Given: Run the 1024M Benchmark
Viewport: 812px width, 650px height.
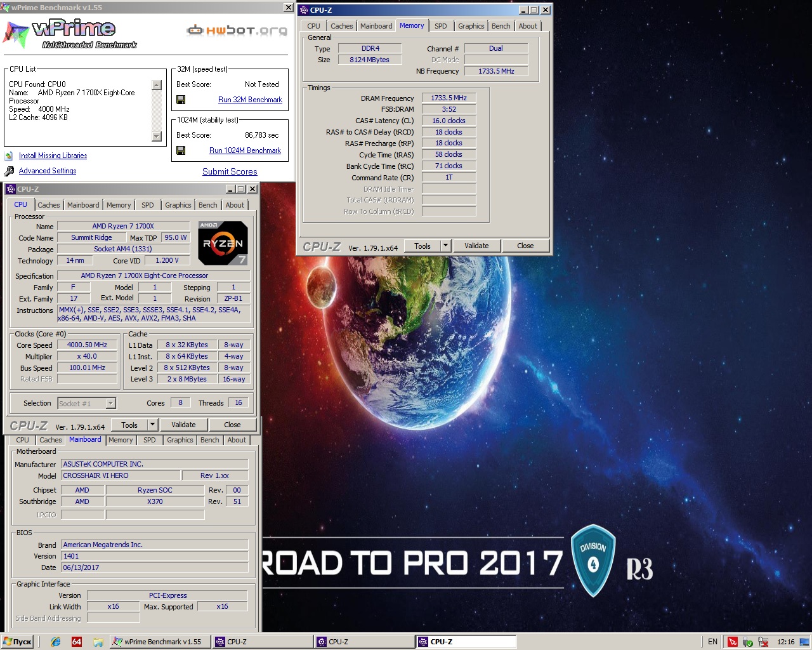Looking at the screenshot, I should pyautogui.click(x=245, y=150).
